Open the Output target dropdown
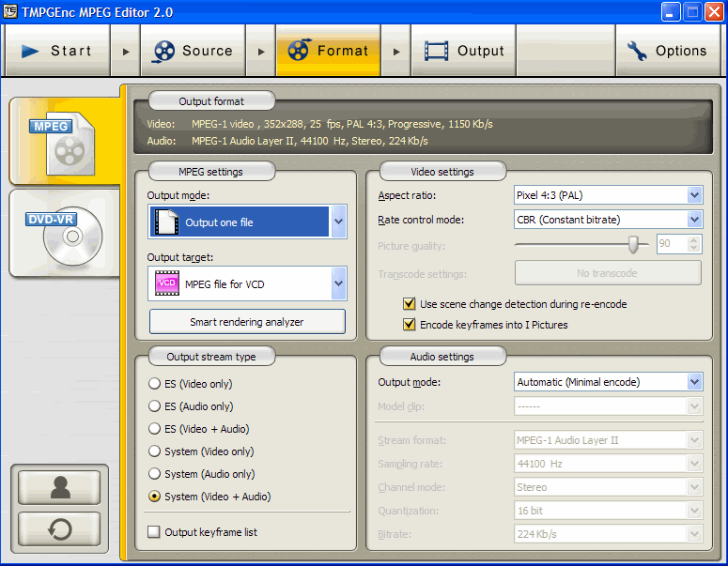 click(x=338, y=283)
